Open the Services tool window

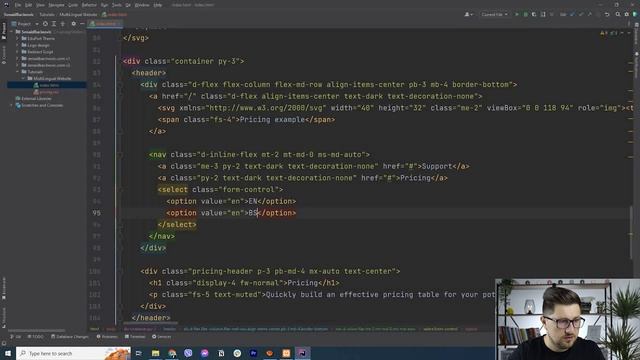click(x=162, y=337)
